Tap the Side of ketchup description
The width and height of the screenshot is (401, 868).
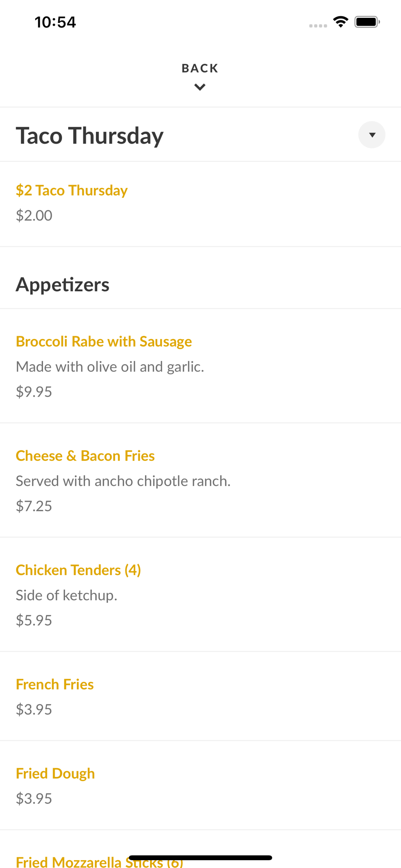[x=66, y=595]
